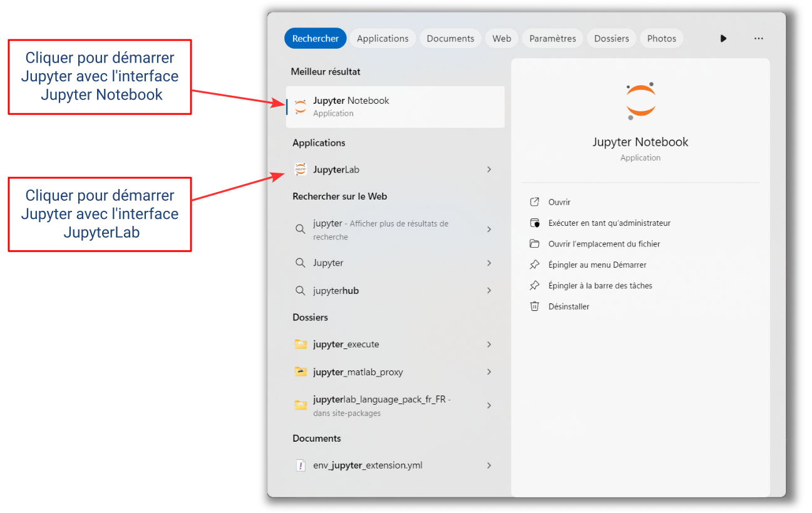812x513 pixels.
Task: Click 'env_jupyter_extension.yml' document name
Action: (367, 465)
